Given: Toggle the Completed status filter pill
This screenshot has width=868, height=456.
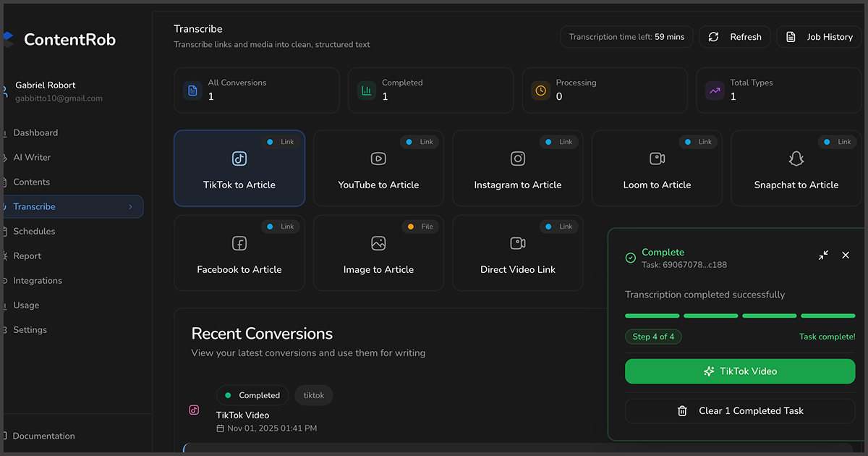Looking at the screenshot, I should click(252, 395).
